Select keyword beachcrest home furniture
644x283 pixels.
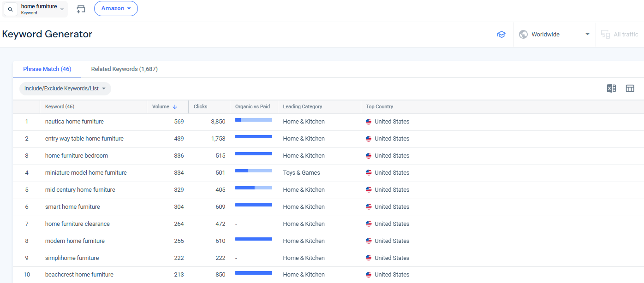[79, 275]
